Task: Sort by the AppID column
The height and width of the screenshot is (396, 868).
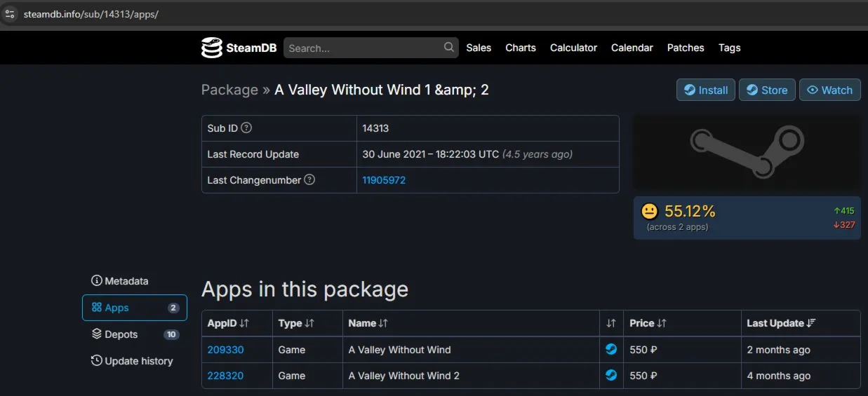Action: pyautogui.click(x=228, y=323)
